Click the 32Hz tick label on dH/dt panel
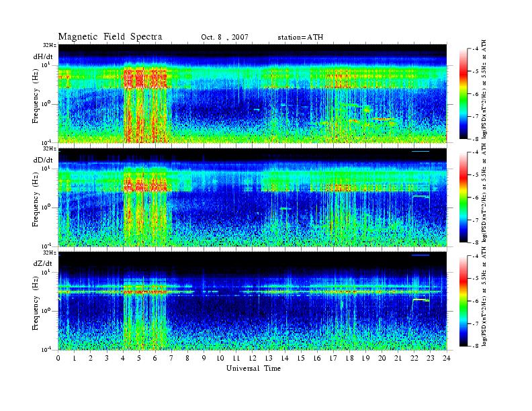 (x=50, y=45)
